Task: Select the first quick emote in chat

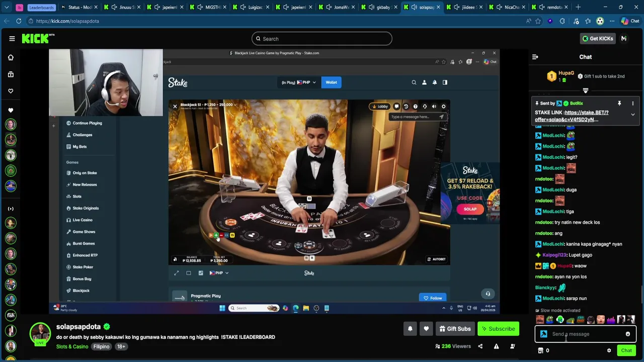Action: pos(540,320)
